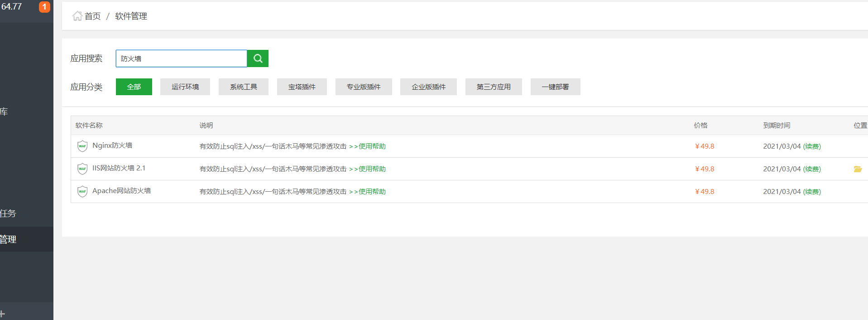Click the Apache网站防火墙 software name
Viewport: 868px width, 320px height.
click(x=122, y=191)
